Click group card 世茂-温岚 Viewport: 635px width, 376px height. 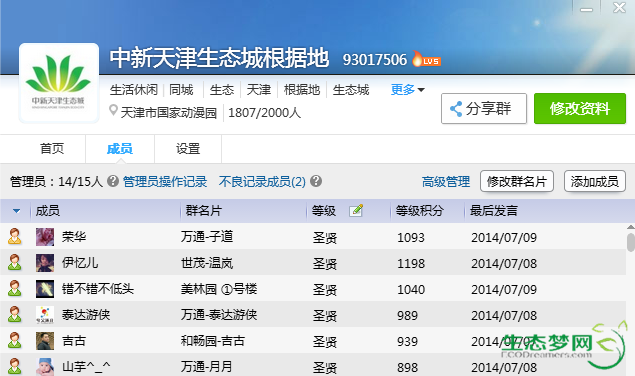(x=207, y=263)
